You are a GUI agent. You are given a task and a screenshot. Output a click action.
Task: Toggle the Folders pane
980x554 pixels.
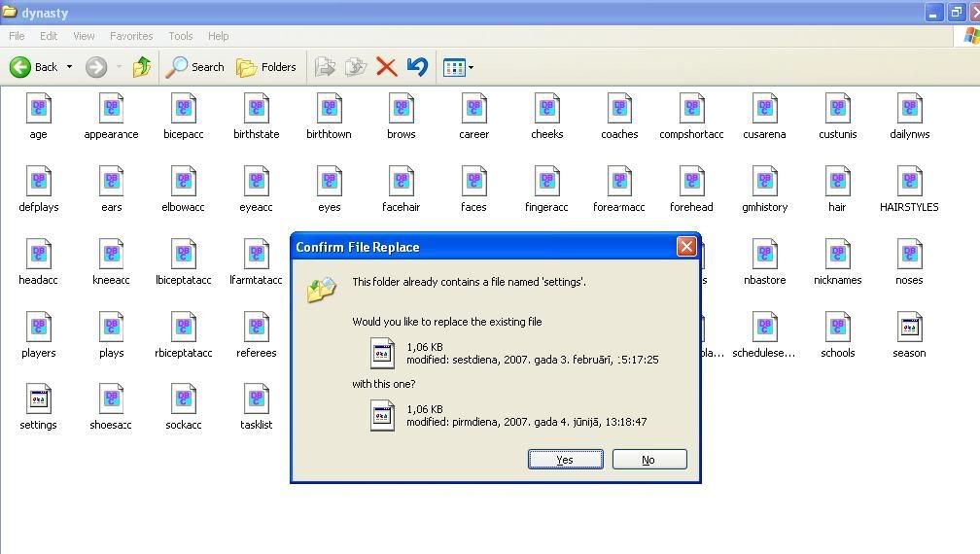tap(266, 67)
